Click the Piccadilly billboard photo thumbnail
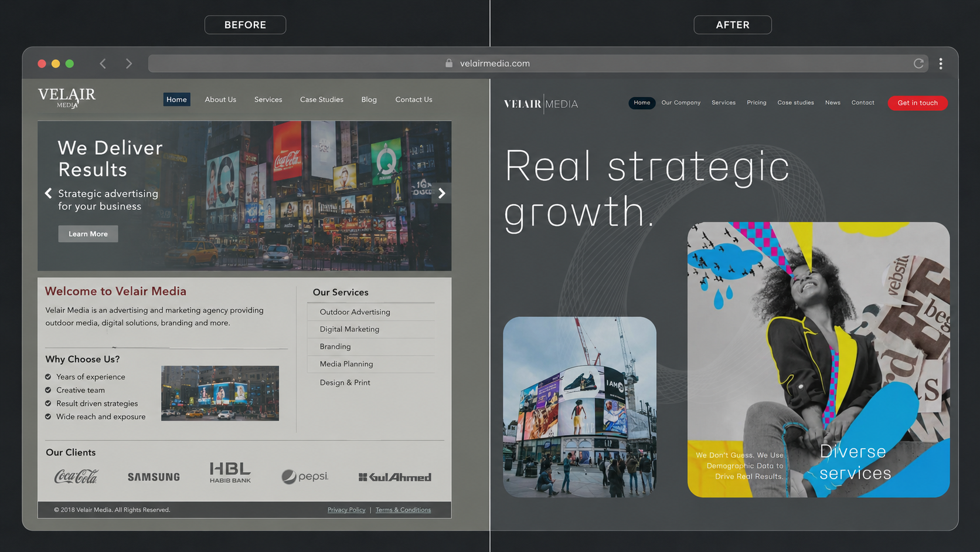 pos(580,407)
